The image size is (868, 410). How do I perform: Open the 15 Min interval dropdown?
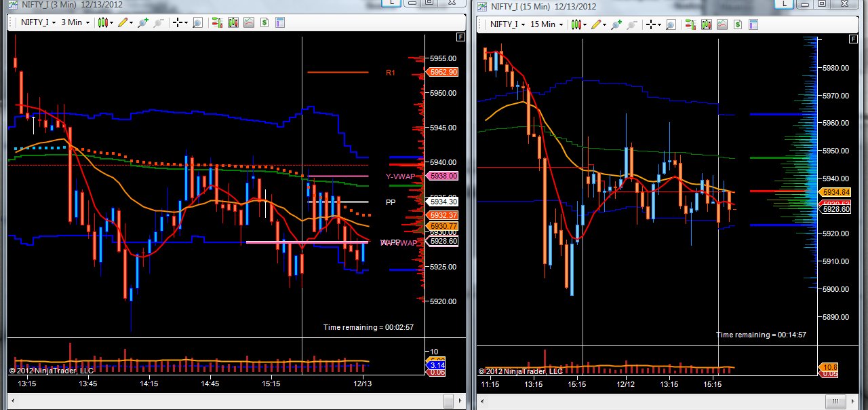pyautogui.click(x=547, y=24)
